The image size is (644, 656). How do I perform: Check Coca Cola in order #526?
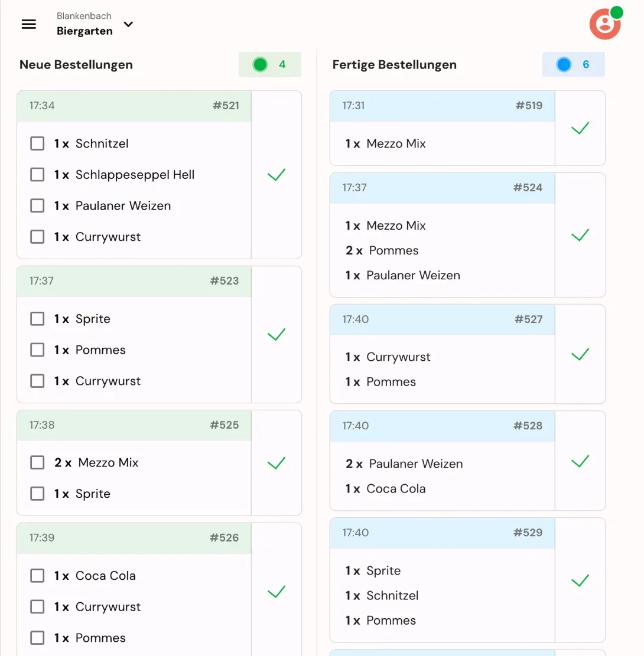coord(37,576)
